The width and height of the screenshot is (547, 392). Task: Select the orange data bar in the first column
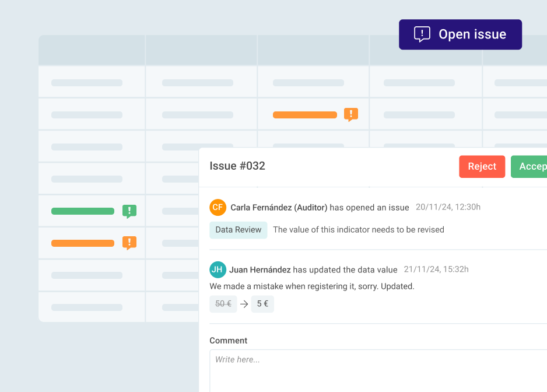(x=83, y=243)
